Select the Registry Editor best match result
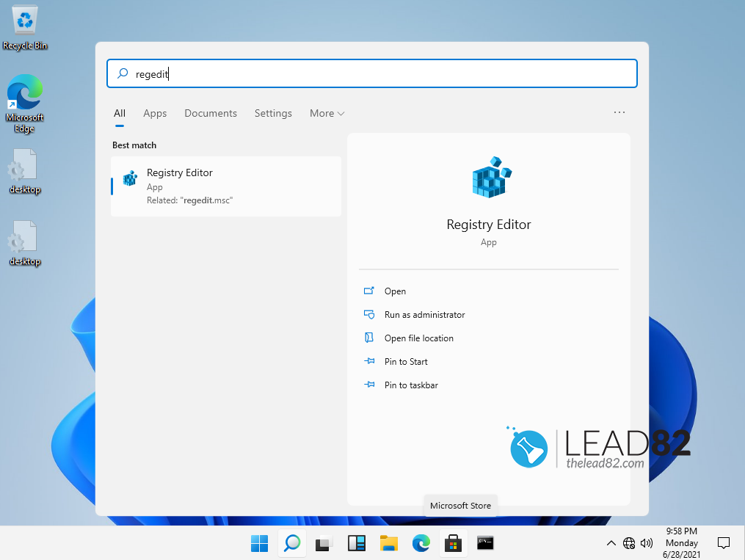Screen dimensions: 745x560 pos(225,186)
